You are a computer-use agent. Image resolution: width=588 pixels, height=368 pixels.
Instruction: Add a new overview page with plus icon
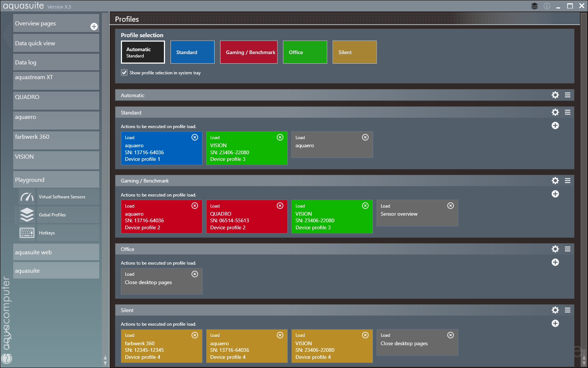click(x=94, y=26)
